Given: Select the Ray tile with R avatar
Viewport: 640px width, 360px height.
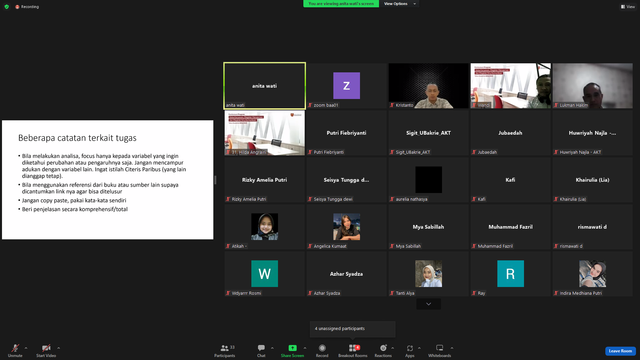Looking at the screenshot, I should (x=510, y=273).
